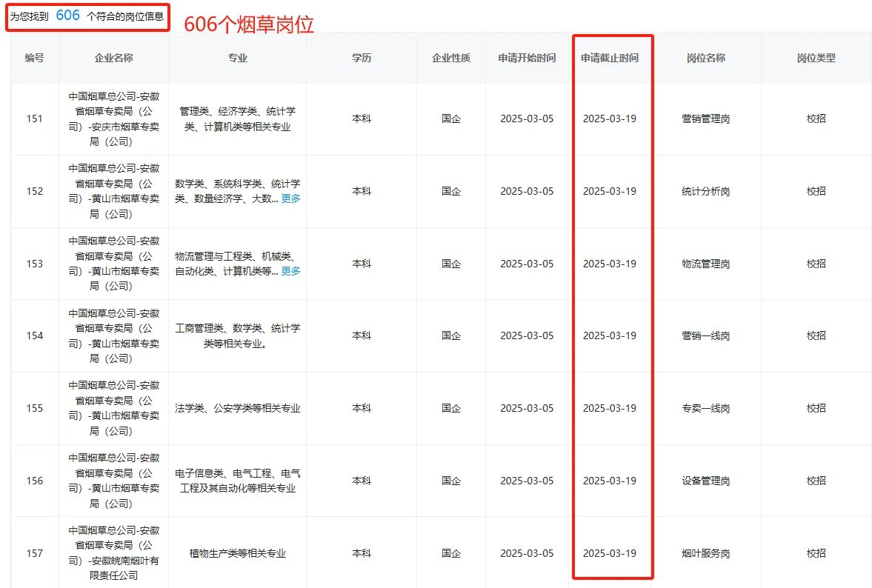872x588 pixels.
Task: Select row number 152
Action: (x=35, y=191)
